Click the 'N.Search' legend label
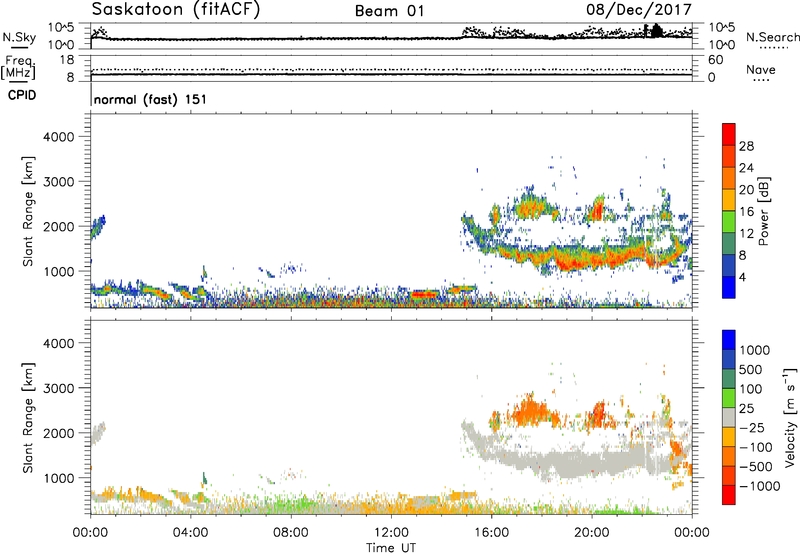 tap(772, 37)
